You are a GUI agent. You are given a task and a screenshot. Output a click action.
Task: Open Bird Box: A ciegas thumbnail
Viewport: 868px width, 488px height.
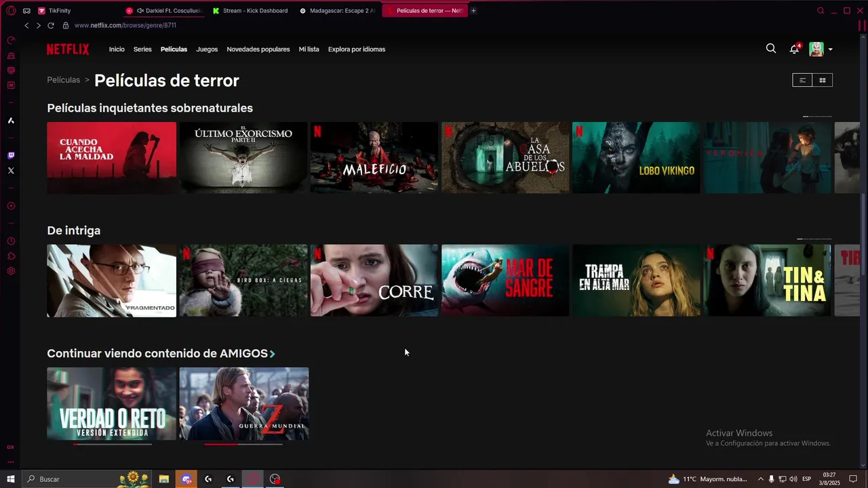click(x=243, y=281)
